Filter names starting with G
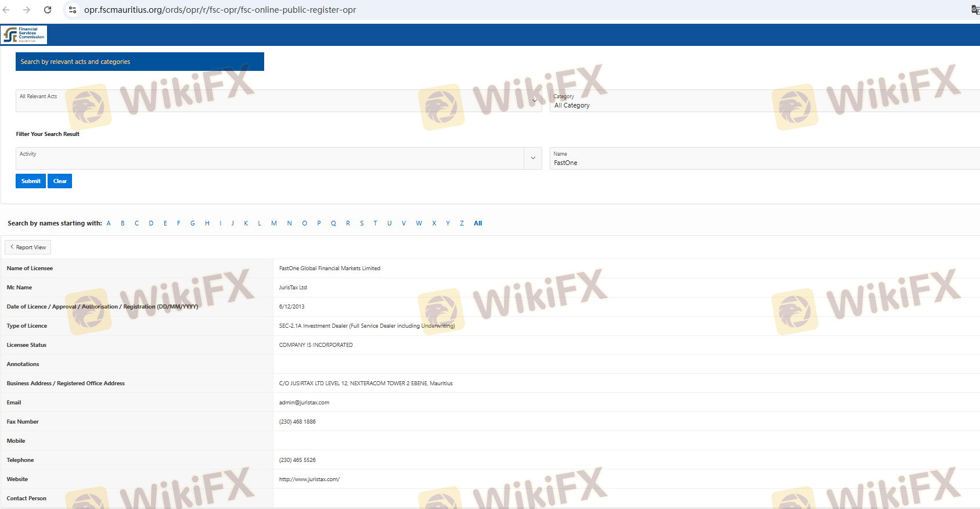Screen dimensions: 980x509 (193, 223)
